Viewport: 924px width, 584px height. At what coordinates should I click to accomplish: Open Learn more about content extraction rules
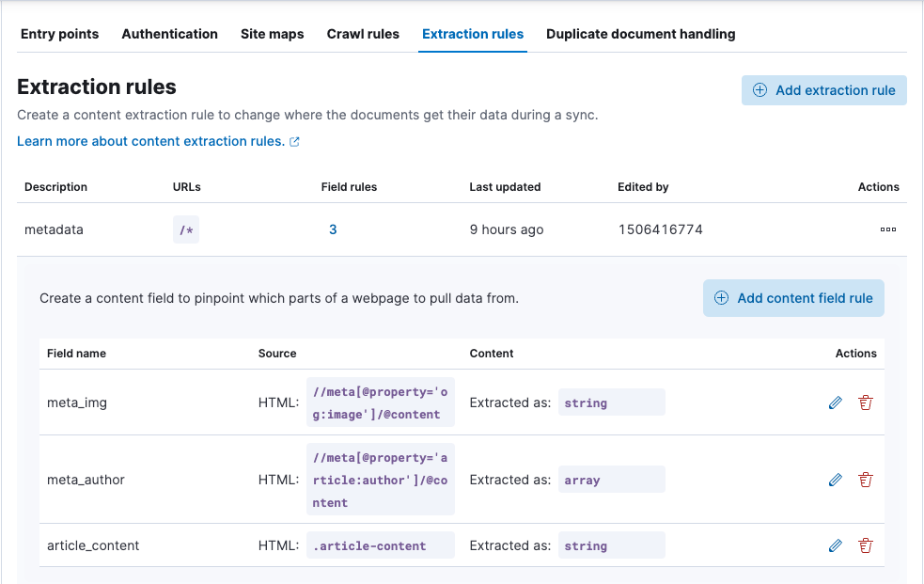150,141
